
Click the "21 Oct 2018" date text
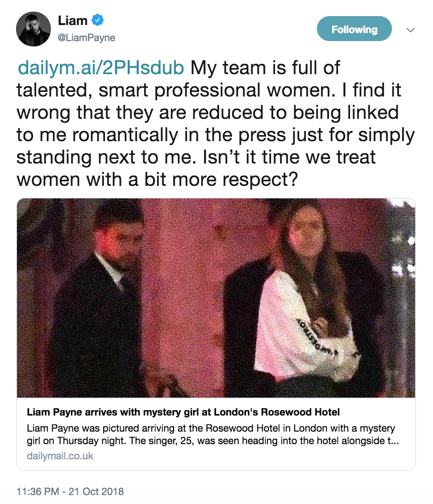click(x=96, y=492)
